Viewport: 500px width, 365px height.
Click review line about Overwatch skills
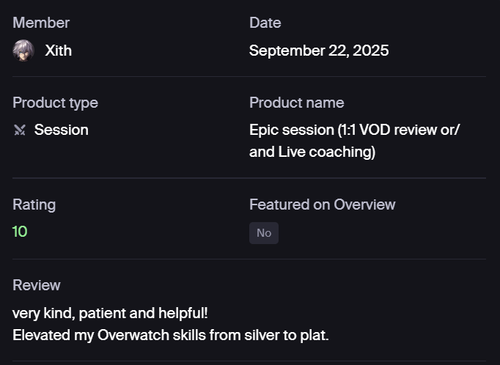click(171, 335)
